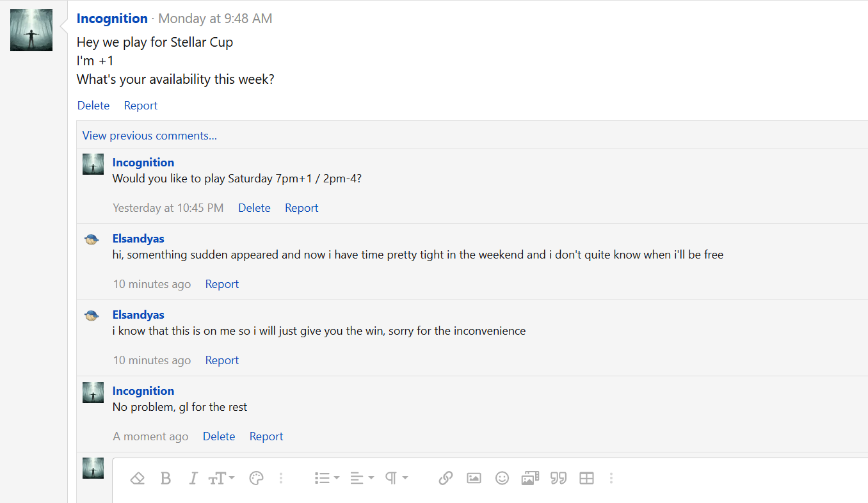The width and height of the screenshot is (868, 503).
Task: Click View previous comments link
Action: click(150, 136)
